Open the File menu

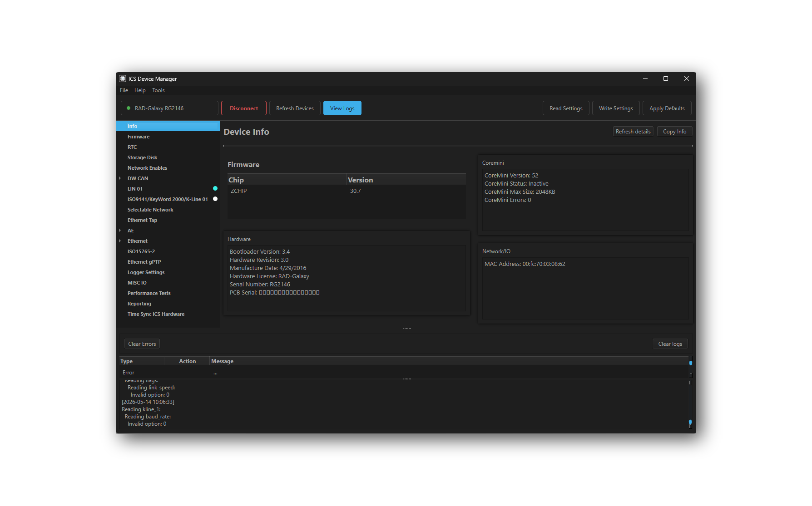pos(124,90)
